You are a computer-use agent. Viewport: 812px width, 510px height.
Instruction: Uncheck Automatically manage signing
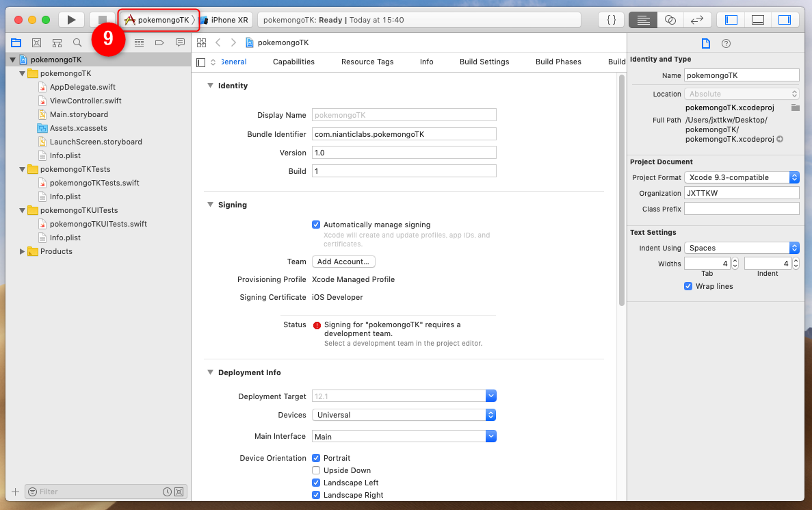click(316, 225)
